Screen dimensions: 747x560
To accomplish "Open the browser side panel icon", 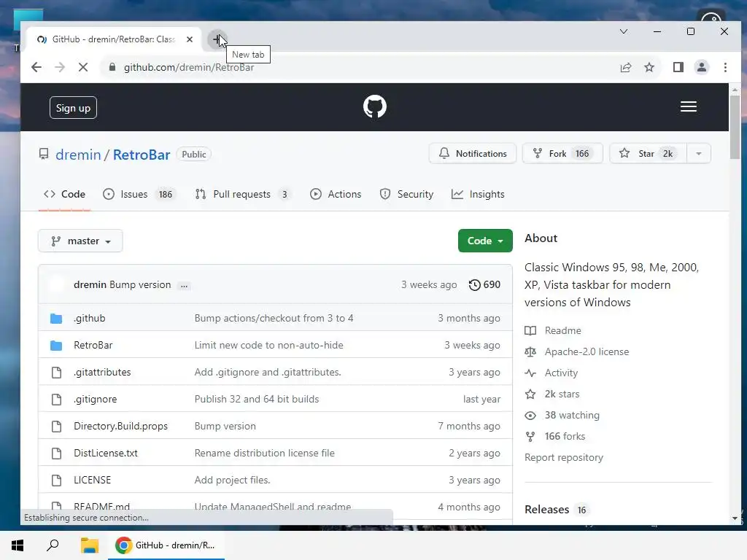I will [678, 67].
